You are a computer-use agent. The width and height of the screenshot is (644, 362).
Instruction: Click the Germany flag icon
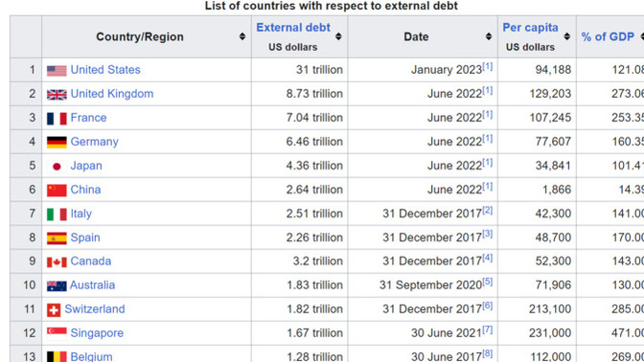tap(57, 143)
